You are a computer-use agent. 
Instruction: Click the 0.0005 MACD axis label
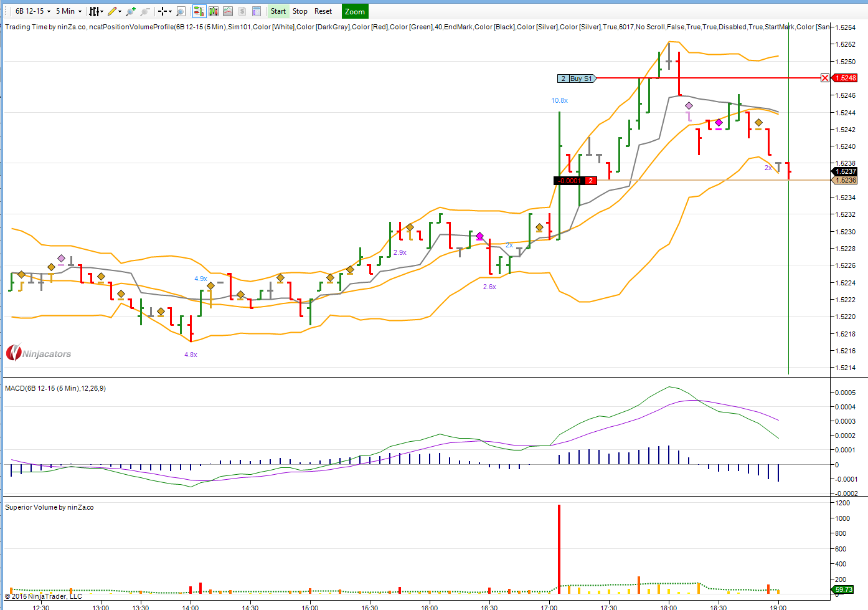pyautogui.click(x=845, y=393)
